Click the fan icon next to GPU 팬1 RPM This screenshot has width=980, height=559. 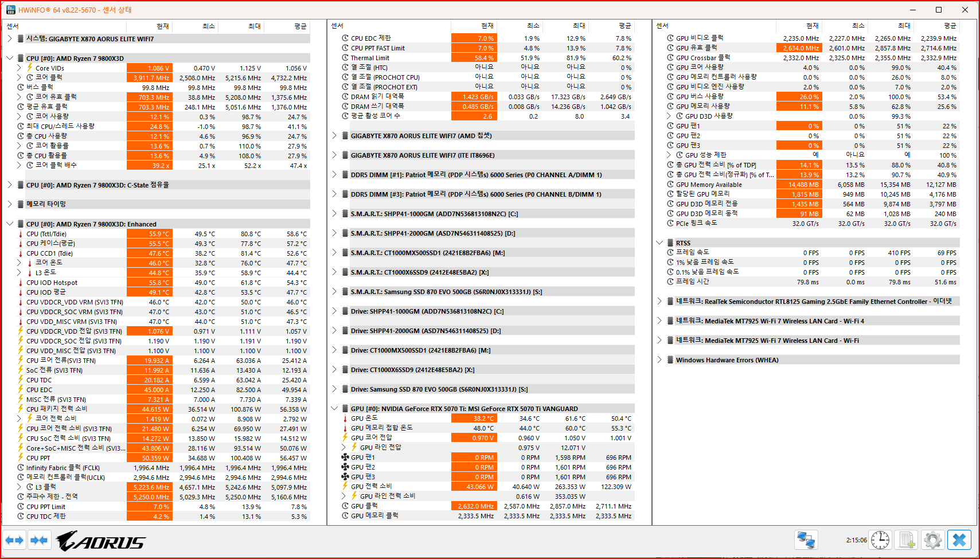click(345, 458)
